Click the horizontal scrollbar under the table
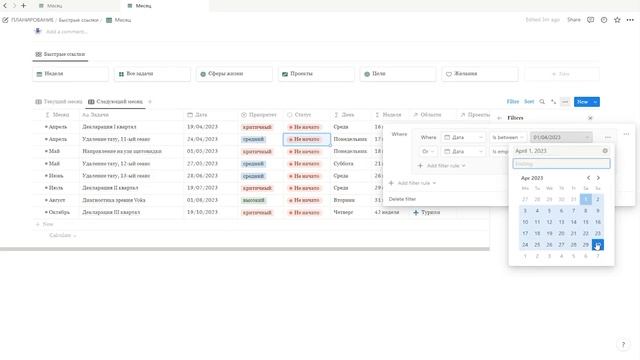Image resolution: width=640 pixels, height=360 pixels. pyautogui.click(x=244, y=249)
